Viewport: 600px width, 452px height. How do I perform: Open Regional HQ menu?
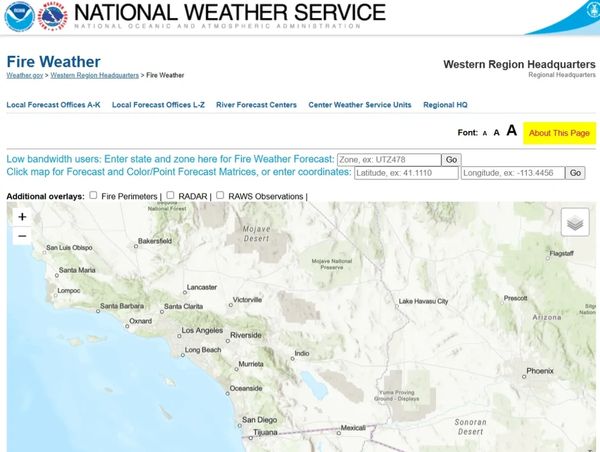445,105
